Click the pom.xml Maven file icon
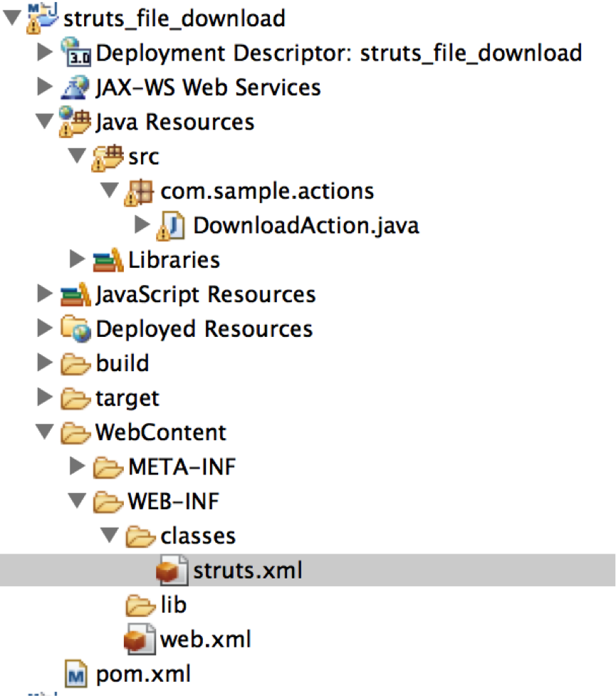Image resolution: width=616 pixels, height=696 pixels. 76,672
